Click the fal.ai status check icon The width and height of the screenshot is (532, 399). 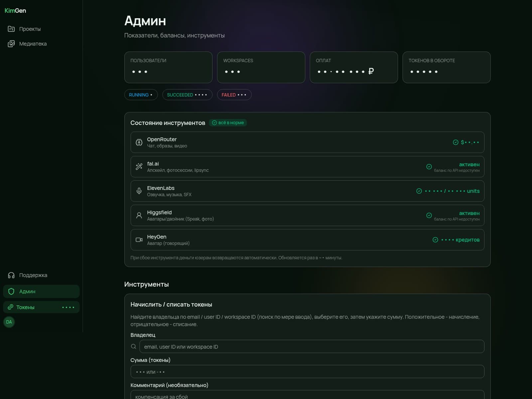[429, 167]
